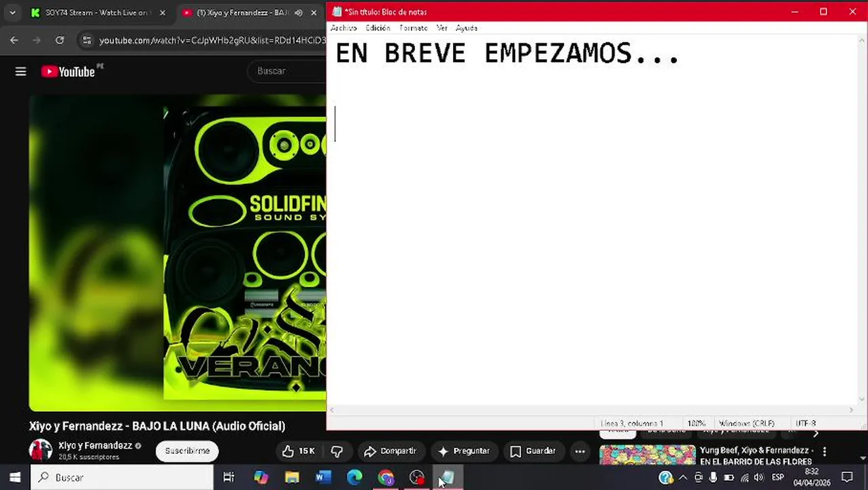This screenshot has height=490, width=868.
Task: Open Formato menu in Bloc de notas
Action: tap(414, 28)
